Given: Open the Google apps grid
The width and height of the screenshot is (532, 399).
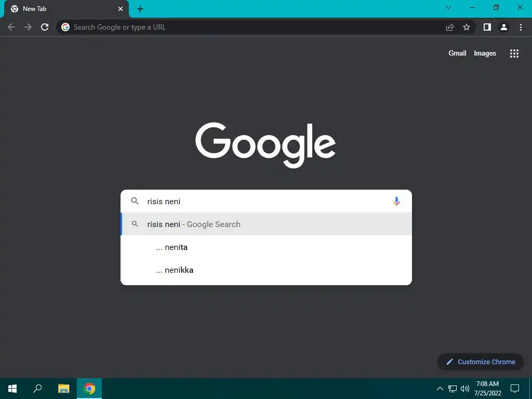Looking at the screenshot, I should pos(514,54).
